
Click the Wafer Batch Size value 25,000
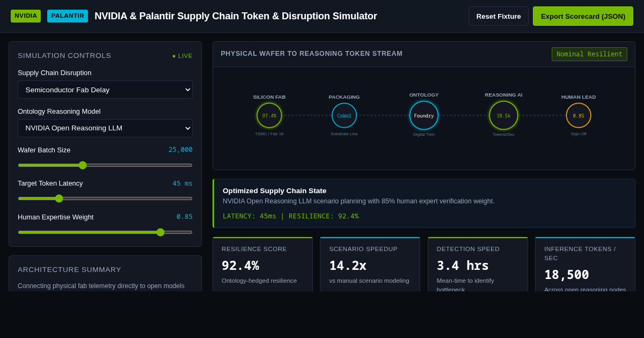(x=180, y=150)
